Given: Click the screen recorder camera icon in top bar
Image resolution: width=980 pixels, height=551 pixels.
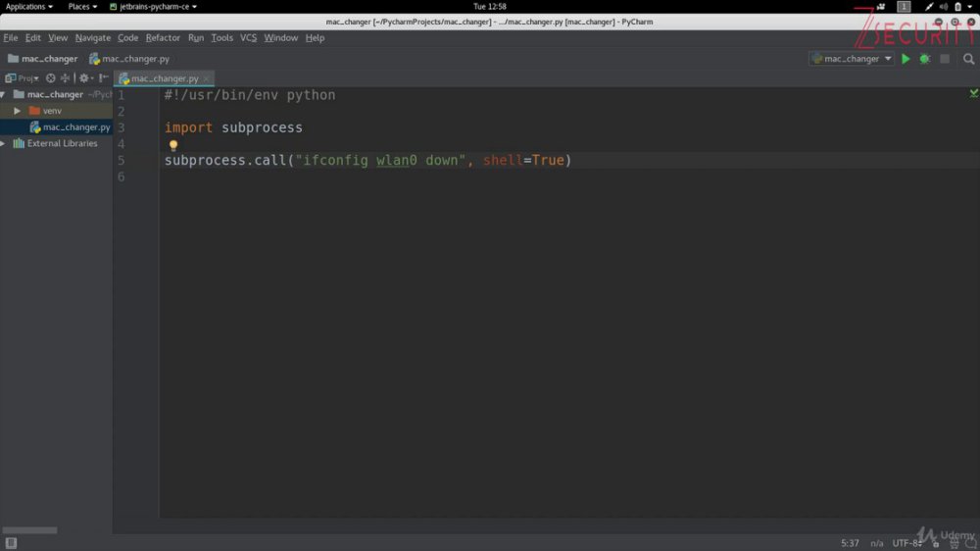Looking at the screenshot, I should click(881, 6).
